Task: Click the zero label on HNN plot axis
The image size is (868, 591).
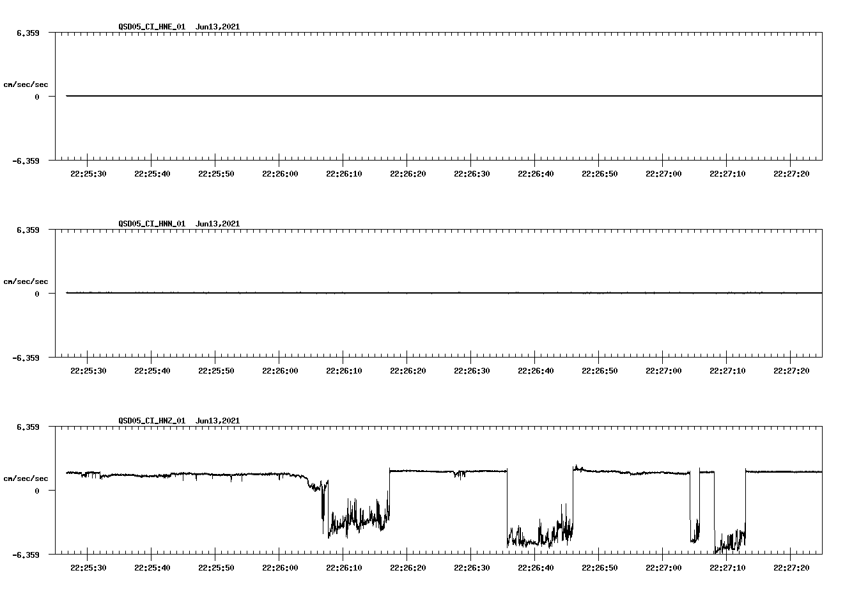Action: (x=37, y=294)
